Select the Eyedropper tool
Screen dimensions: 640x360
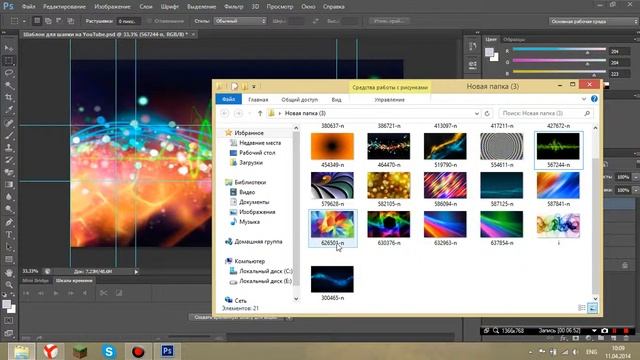coord(9,110)
